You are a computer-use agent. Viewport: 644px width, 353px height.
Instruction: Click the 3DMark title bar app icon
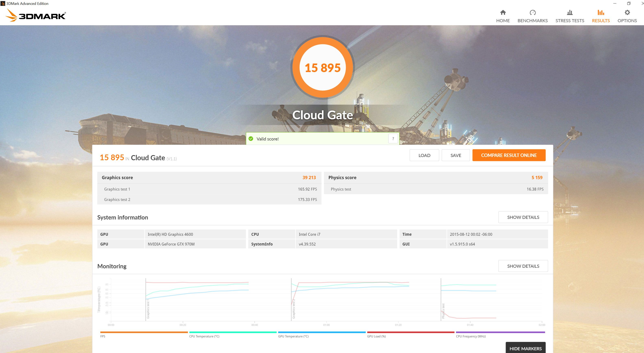tap(3, 3)
